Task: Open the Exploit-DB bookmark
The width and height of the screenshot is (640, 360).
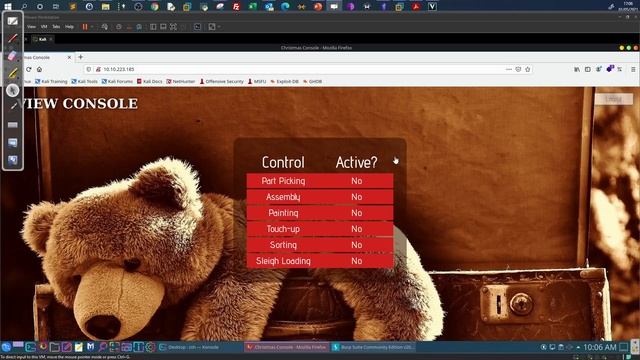Action: pos(284,82)
